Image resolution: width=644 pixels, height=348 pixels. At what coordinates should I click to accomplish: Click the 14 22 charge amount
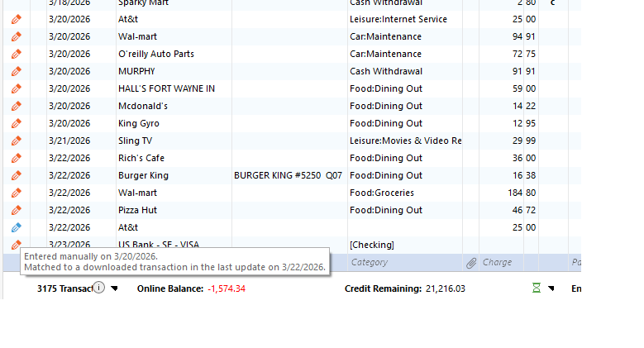pyautogui.click(x=524, y=106)
